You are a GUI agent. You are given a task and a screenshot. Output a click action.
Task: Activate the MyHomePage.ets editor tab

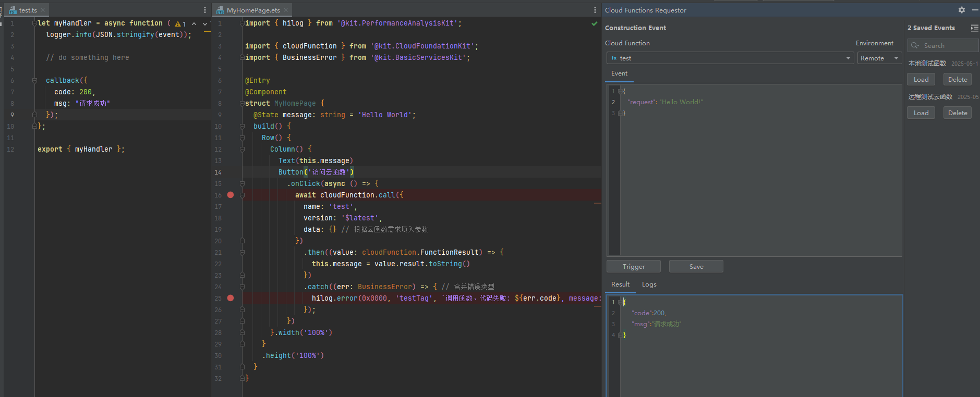(252, 10)
